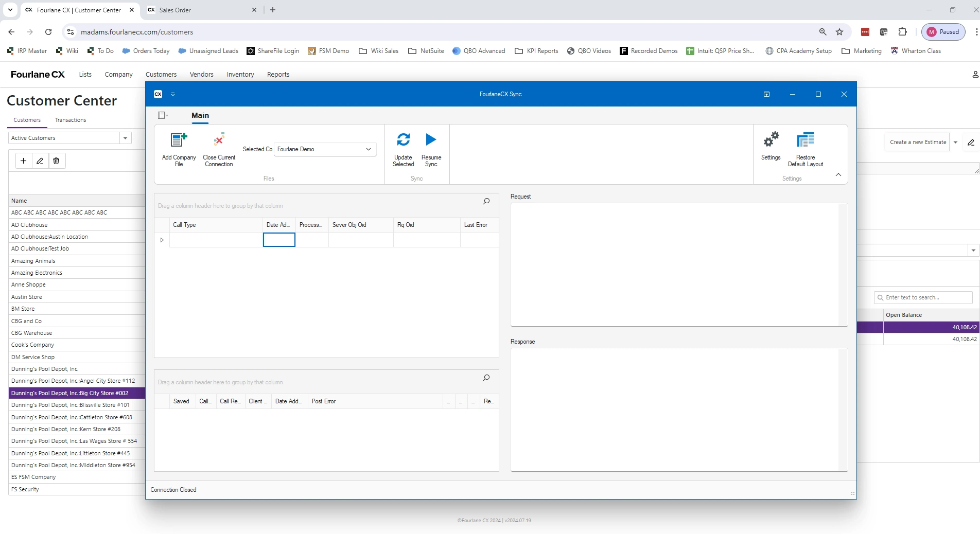
Task: Open the Inventory menu
Action: (240, 75)
